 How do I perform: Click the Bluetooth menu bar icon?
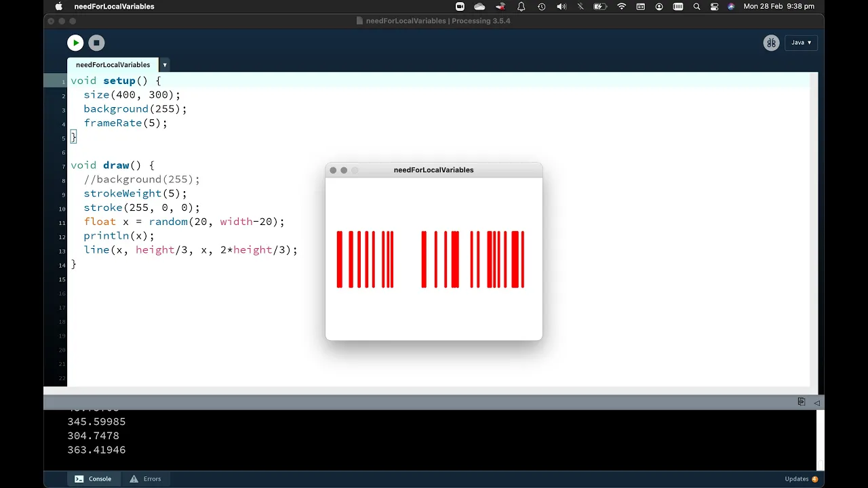click(580, 6)
